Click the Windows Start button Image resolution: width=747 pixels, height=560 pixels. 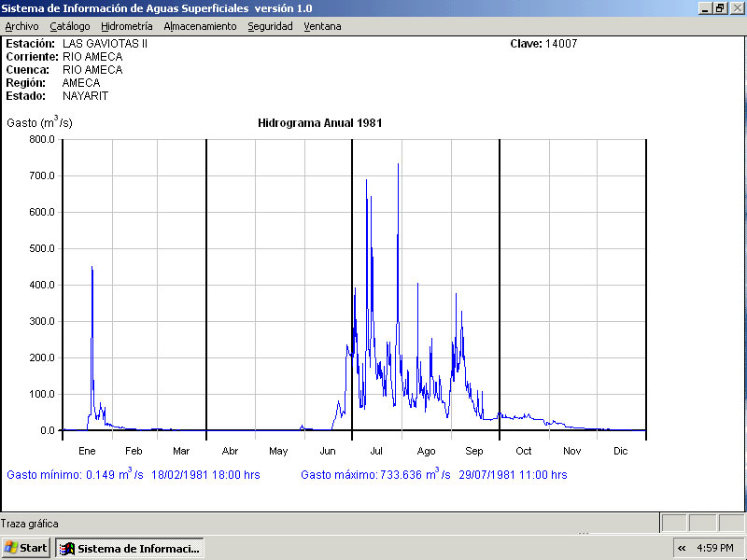(x=26, y=548)
